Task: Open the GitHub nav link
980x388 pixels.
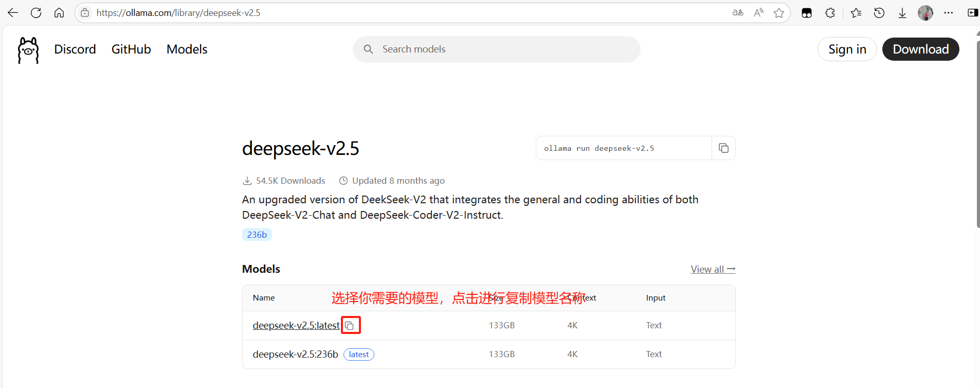Action: coord(131,49)
